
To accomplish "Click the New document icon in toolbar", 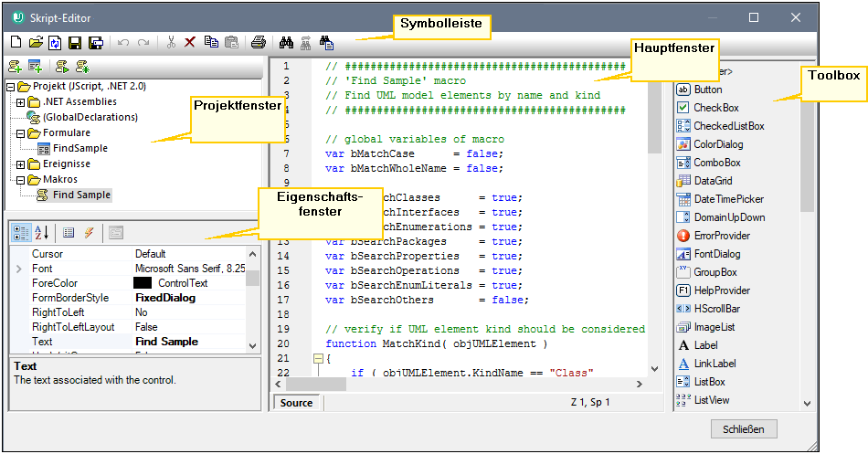I will (16, 42).
